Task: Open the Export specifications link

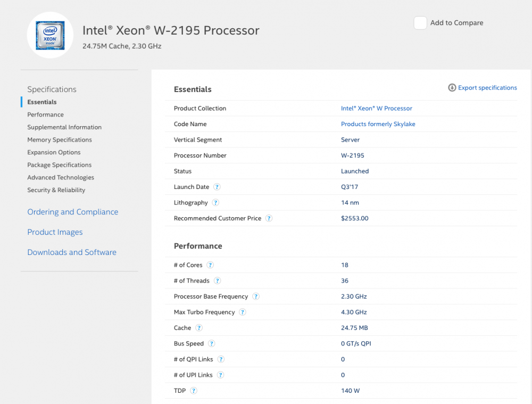Action: [x=487, y=88]
